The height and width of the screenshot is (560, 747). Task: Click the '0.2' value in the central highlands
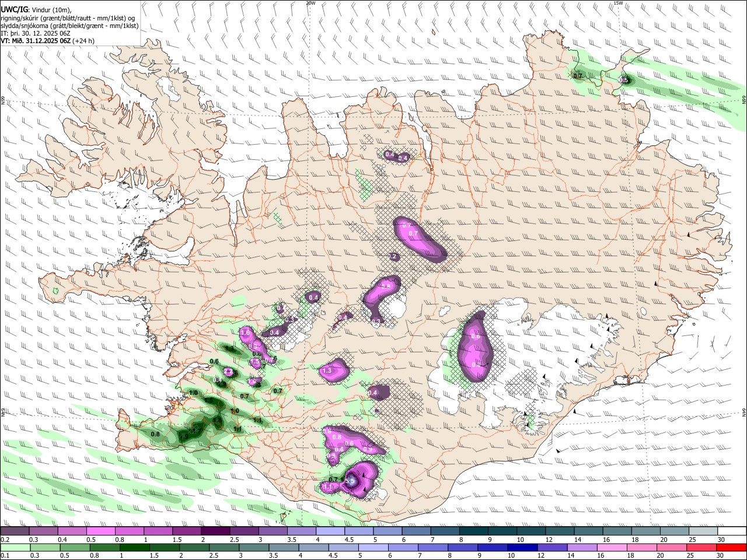(x=393, y=257)
